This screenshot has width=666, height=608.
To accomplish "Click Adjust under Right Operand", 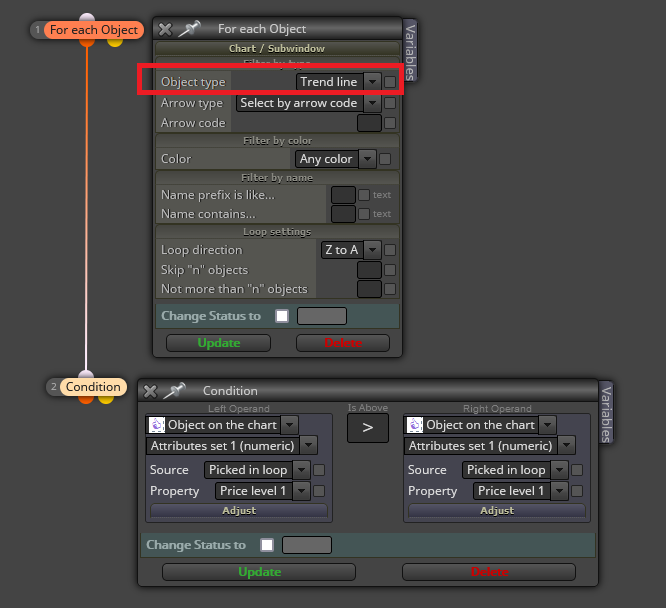I will 497,511.
